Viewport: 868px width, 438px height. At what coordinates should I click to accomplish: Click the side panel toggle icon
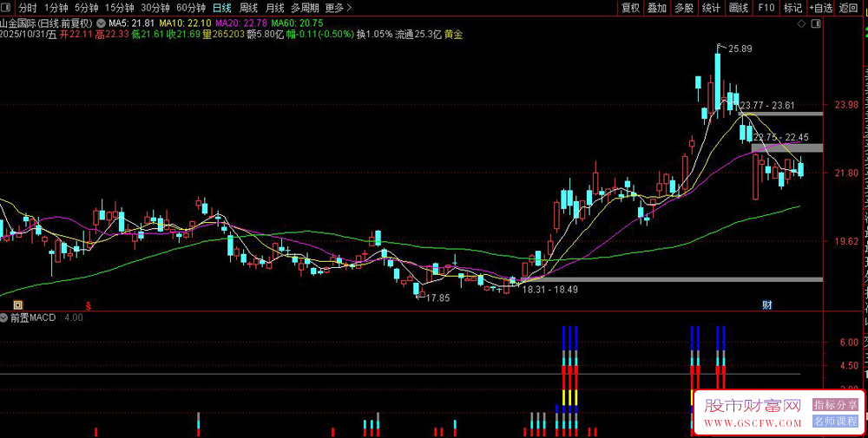tap(815, 24)
